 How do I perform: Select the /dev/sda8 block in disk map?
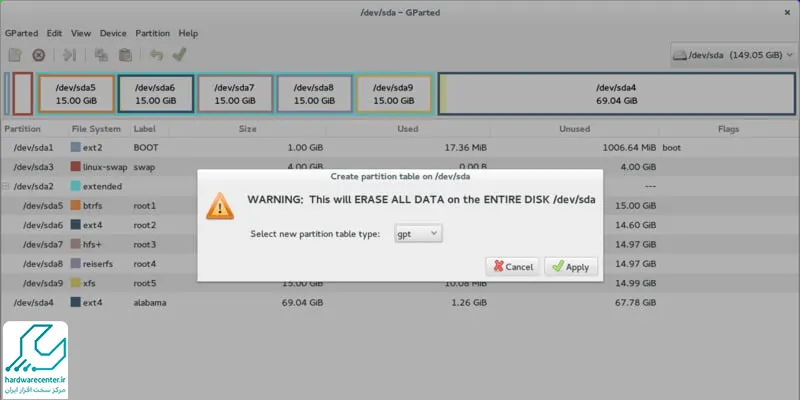(x=314, y=94)
